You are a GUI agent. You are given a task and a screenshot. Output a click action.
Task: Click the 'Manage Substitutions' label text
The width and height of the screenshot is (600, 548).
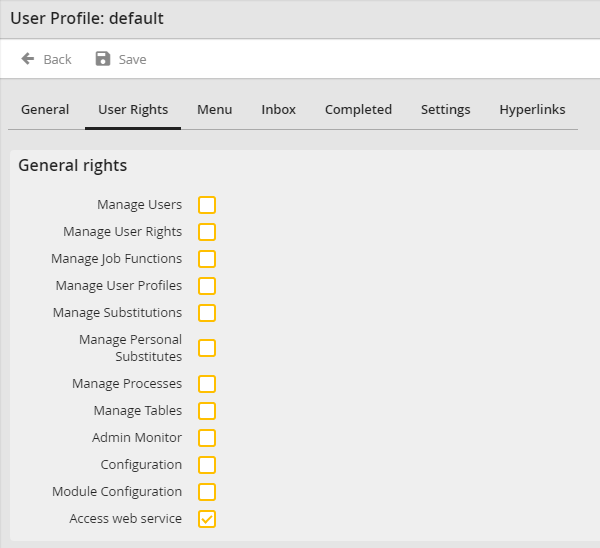[x=117, y=313]
